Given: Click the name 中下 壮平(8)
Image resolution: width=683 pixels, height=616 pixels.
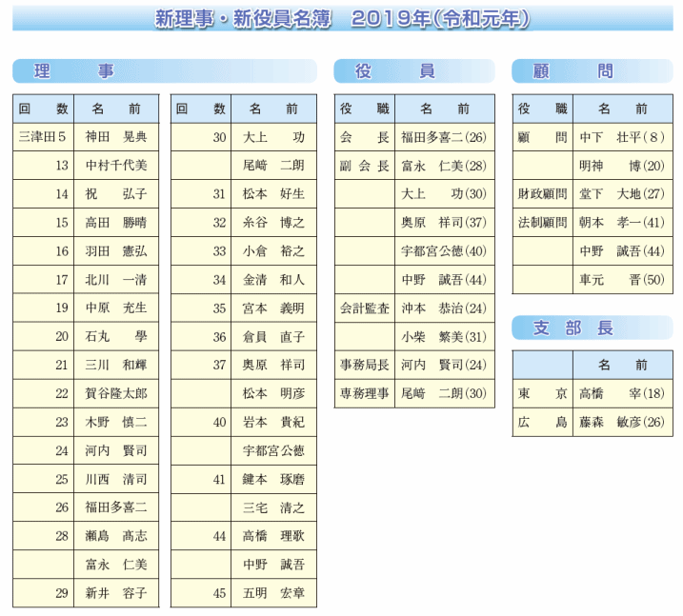Looking at the screenshot, I should click(622, 137).
